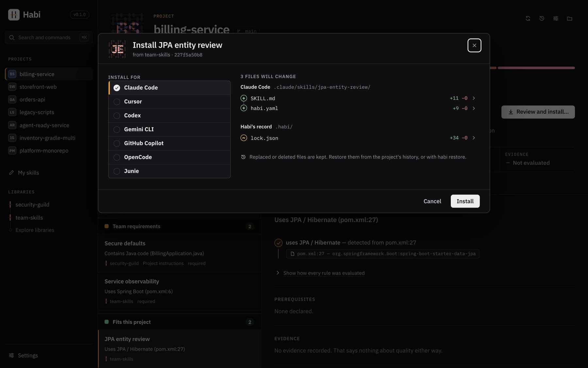Focus the Search and commands field
This screenshot has height=368, width=588.
49,38
